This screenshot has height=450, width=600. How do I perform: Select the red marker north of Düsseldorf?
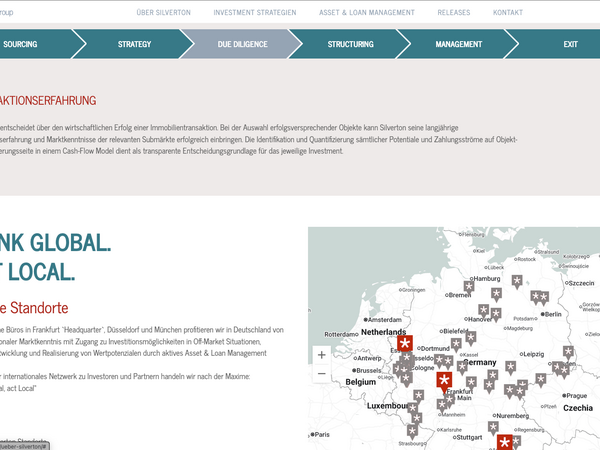404,344
